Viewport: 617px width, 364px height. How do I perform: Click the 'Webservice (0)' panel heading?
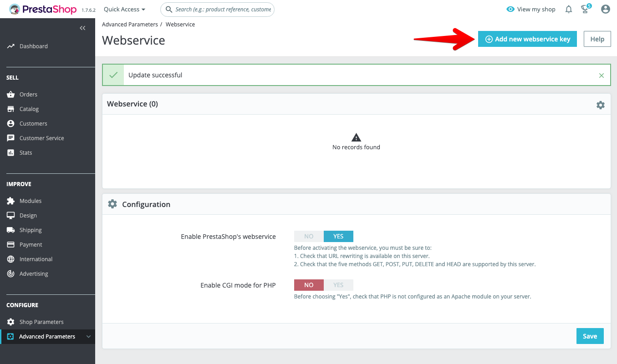133,104
